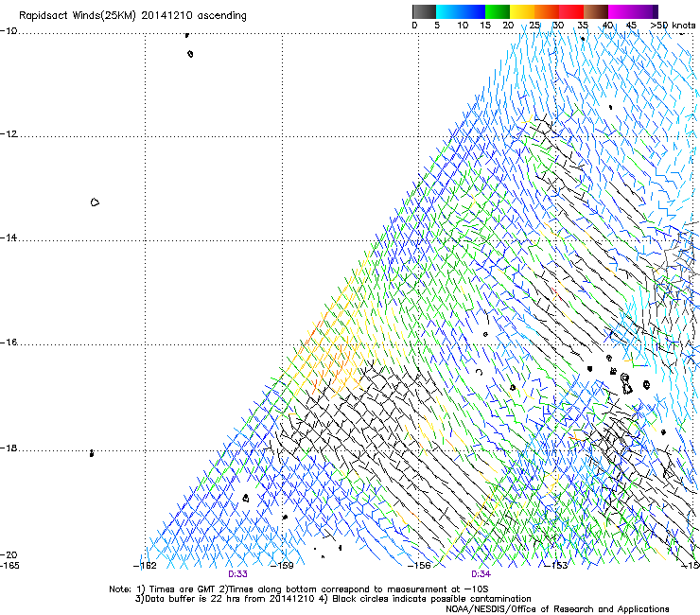Click the '10' knots legend number
The width and height of the screenshot is (700, 615).
pyautogui.click(x=463, y=26)
